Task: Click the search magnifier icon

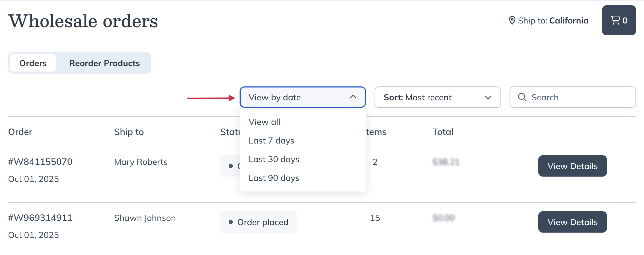Action: coord(522,97)
